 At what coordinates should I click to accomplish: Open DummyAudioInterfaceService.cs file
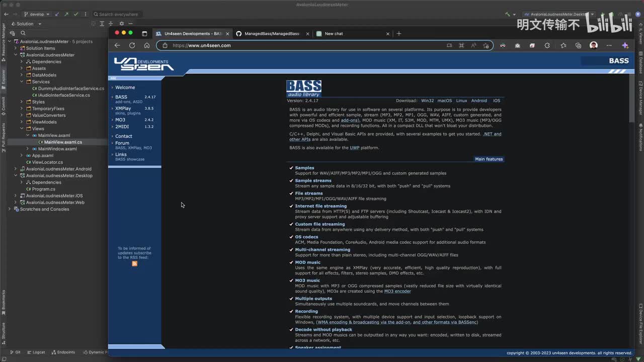click(71, 88)
